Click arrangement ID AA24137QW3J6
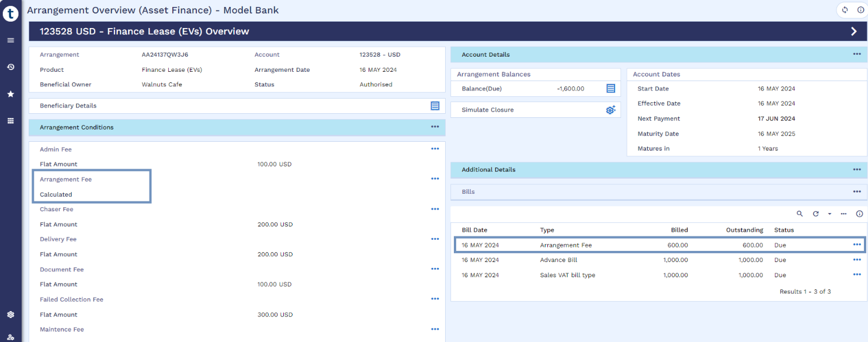 165,54
